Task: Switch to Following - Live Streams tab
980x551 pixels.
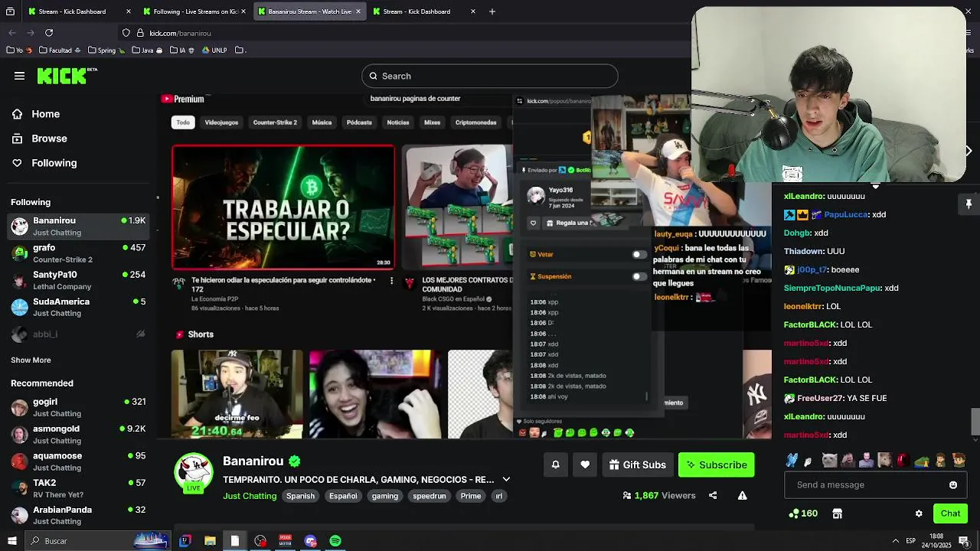Action: pyautogui.click(x=194, y=11)
